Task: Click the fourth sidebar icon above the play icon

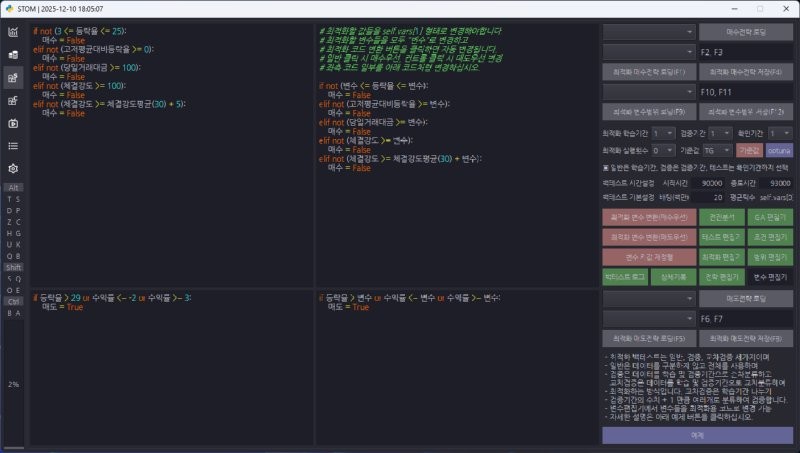Action: click(x=13, y=100)
